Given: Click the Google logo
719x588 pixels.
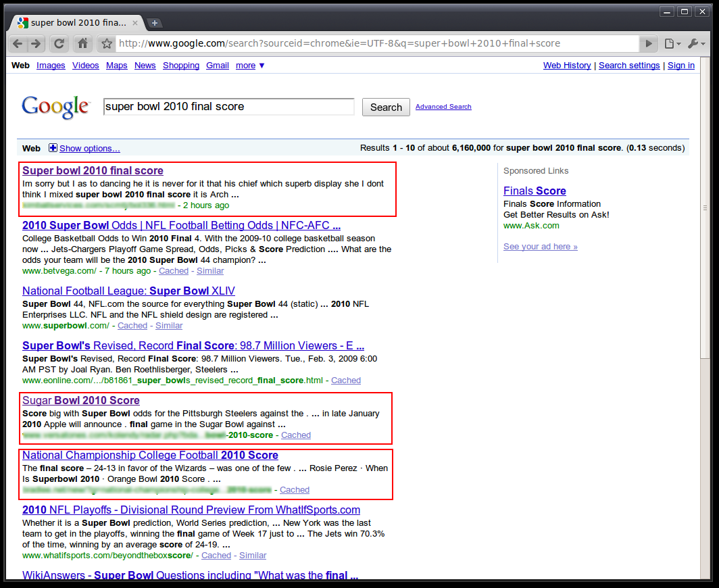Looking at the screenshot, I should tap(55, 107).
